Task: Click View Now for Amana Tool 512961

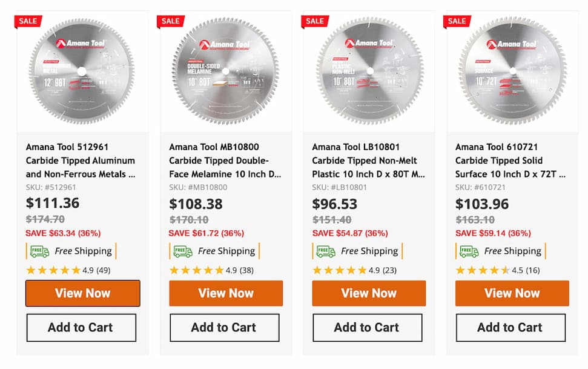Action: pos(82,293)
